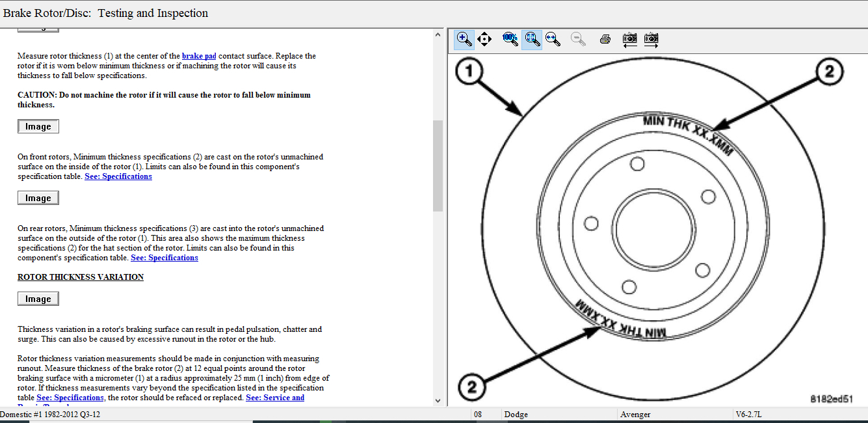Screen dimensions: 868x423
Task: Go to previous image with camera icon
Action: coord(629,39)
